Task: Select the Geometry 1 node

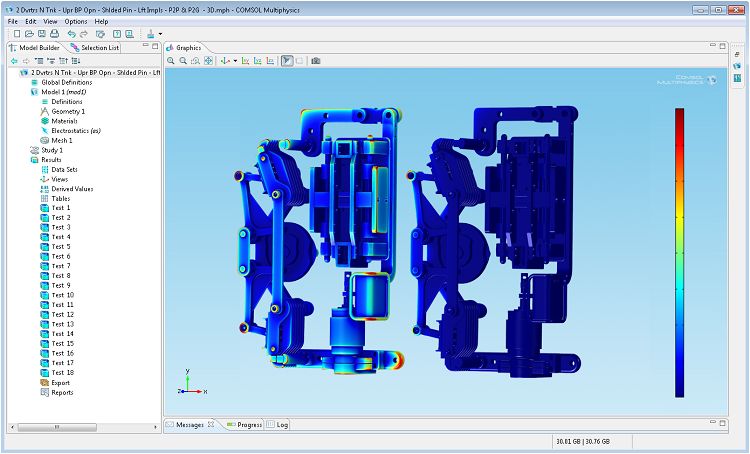Action: click(x=63, y=111)
